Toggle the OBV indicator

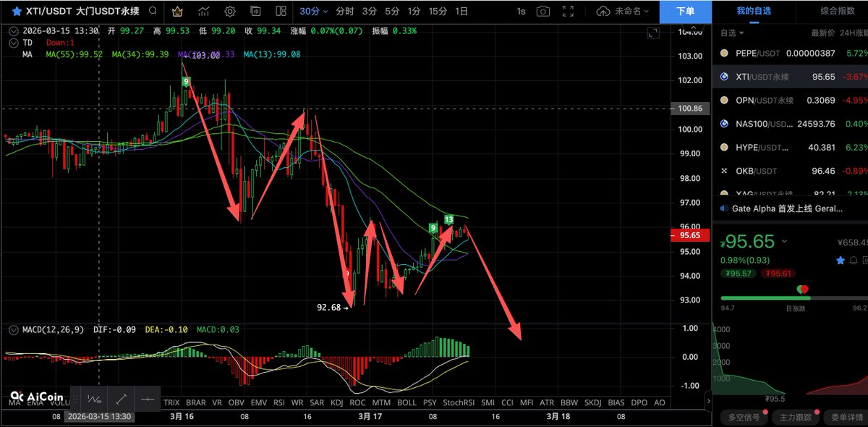(x=236, y=402)
